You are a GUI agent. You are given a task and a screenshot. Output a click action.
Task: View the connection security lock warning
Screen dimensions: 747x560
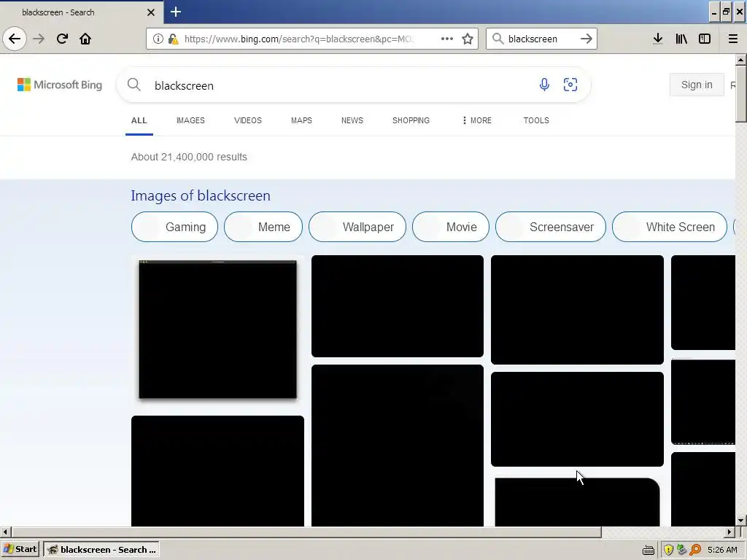[x=173, y=39]
